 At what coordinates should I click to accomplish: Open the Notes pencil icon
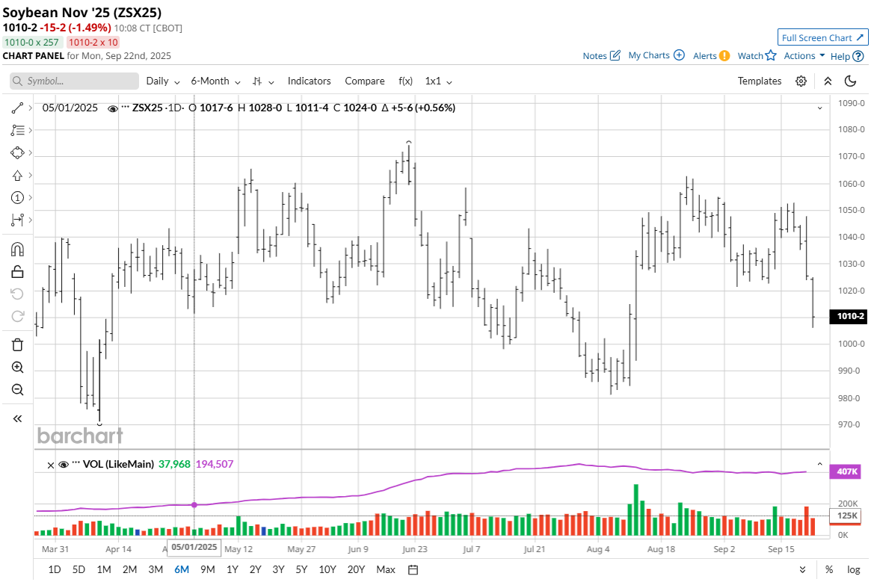615,55
